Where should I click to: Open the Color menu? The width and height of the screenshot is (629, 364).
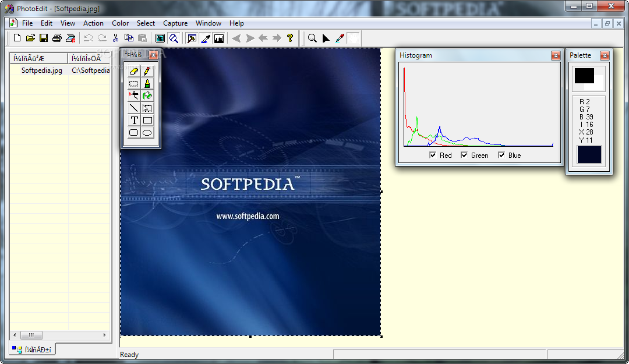pyautogui.click(x=121, y=23)
